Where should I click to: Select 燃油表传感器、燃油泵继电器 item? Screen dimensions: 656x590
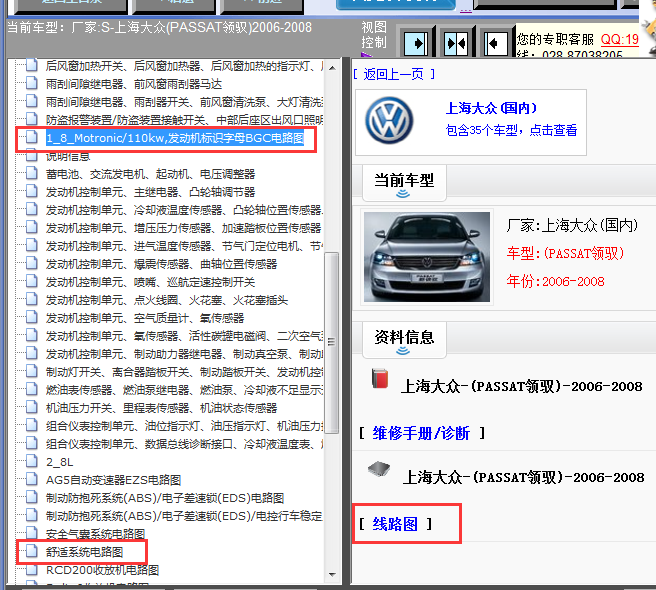pos(184,390)
